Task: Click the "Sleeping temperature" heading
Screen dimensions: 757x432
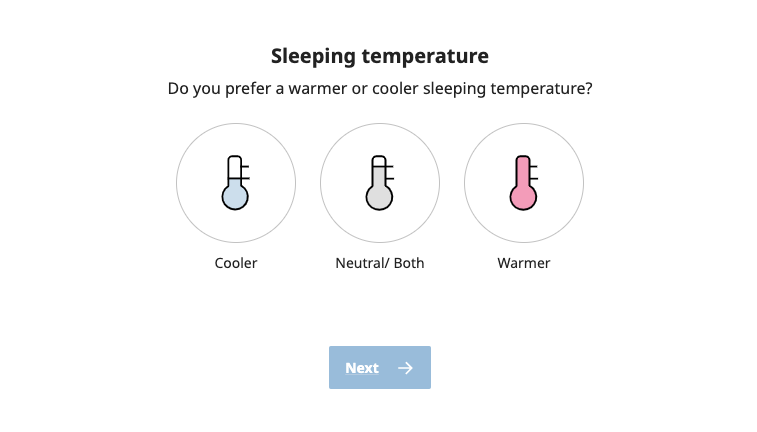Action: pyautogui.click(x=380, y=56)
